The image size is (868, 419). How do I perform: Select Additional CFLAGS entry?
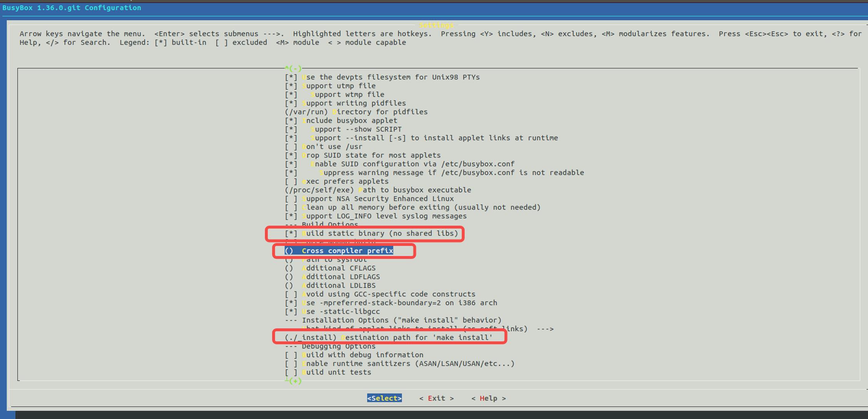330,268
